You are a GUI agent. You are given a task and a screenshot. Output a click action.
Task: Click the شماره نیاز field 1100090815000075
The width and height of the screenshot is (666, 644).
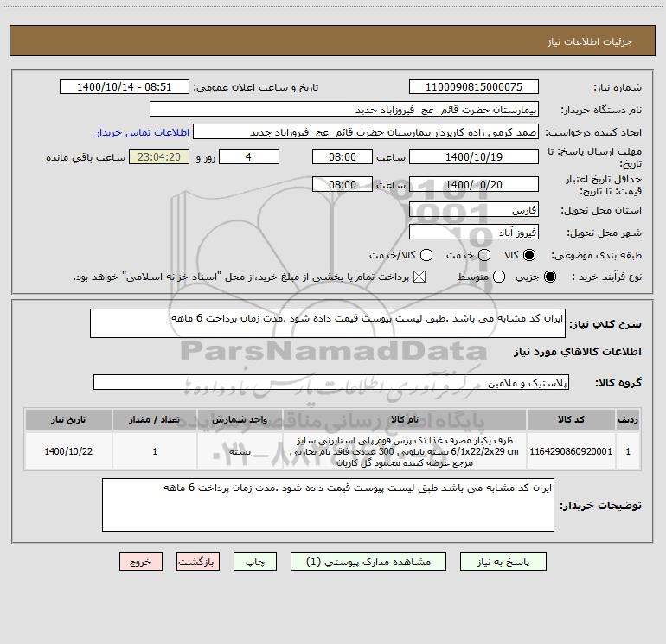point(474,87)
